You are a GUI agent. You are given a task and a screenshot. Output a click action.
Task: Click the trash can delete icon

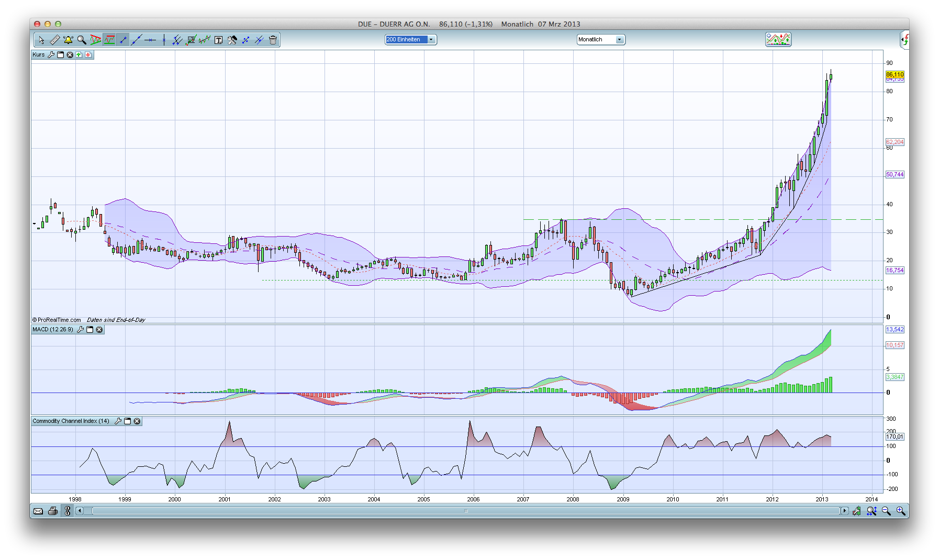tap(273, 40)
